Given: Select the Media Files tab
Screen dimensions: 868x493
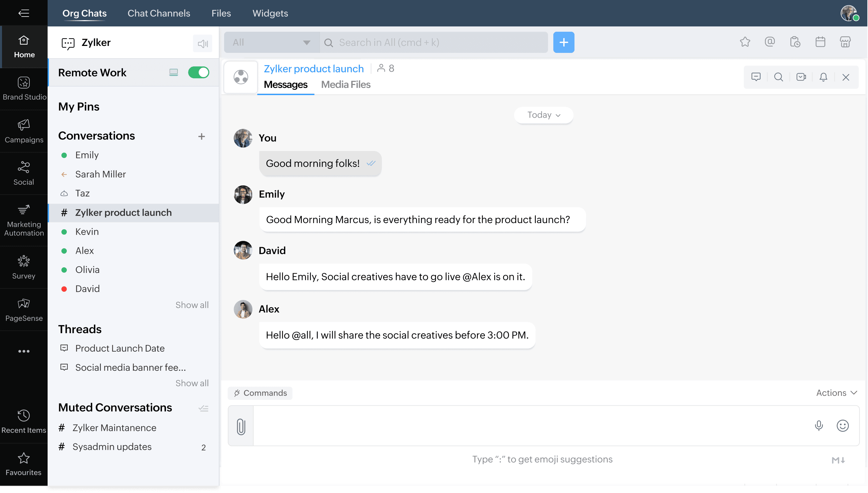Looking at the screenshot, I should (346, 85).
